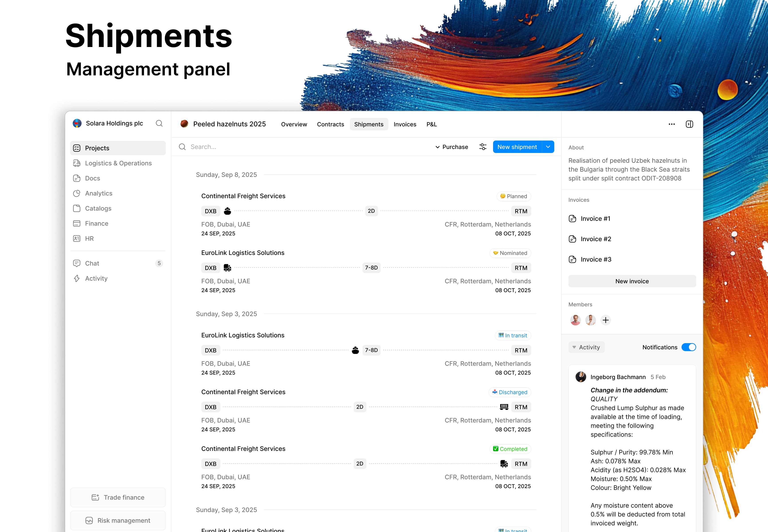Click the Invoice #3 document icon
Image resolution: width=768 pixels, height=532 pixels.
tap(572, 259)
